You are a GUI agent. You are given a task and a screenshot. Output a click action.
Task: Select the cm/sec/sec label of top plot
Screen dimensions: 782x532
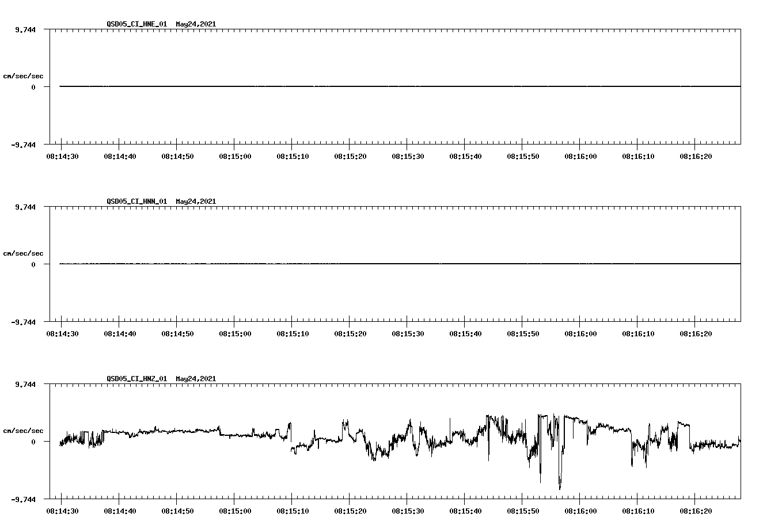(x=24, y=75)
